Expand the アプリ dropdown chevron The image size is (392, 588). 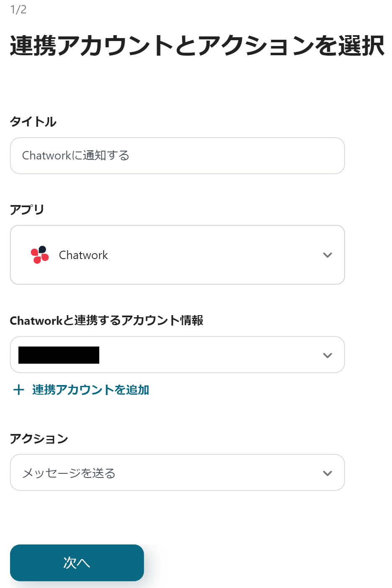[328, 255]
